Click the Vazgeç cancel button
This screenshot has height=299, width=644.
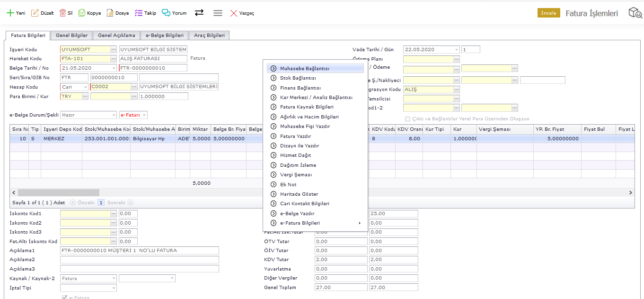(242, 13)
